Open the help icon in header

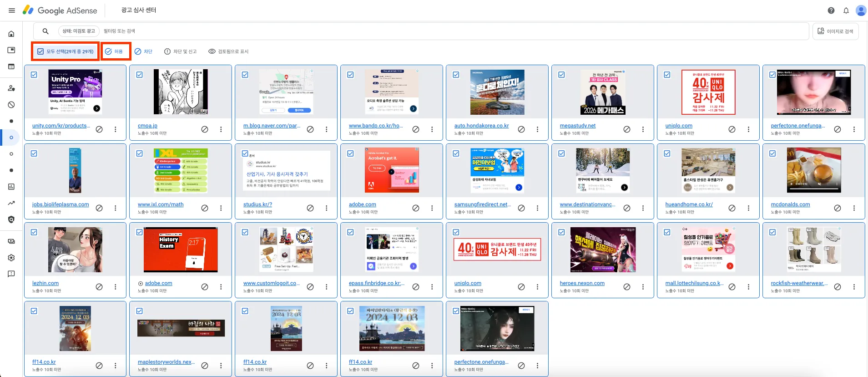click(x=831, y=10)
